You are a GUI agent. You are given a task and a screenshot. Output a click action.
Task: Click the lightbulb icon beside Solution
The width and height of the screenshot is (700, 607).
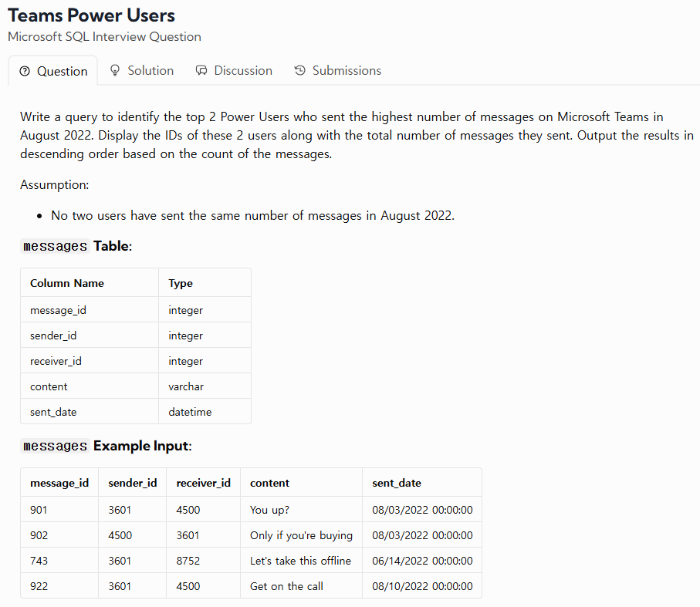point(115,70)
